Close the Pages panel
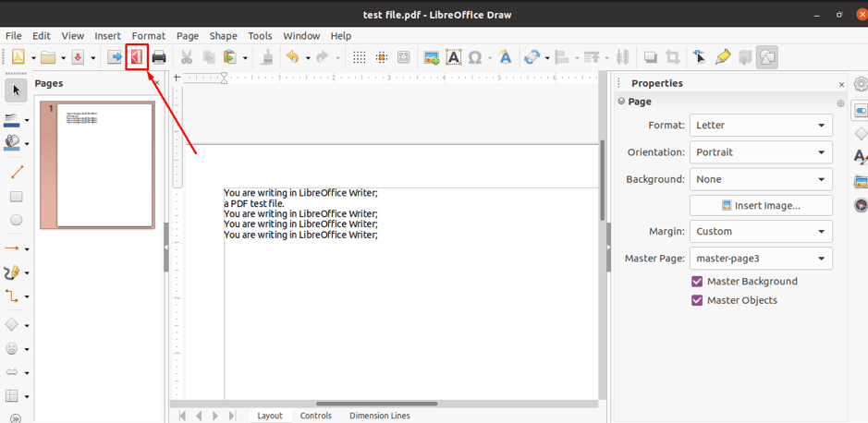868x423 pixels. 157,84
